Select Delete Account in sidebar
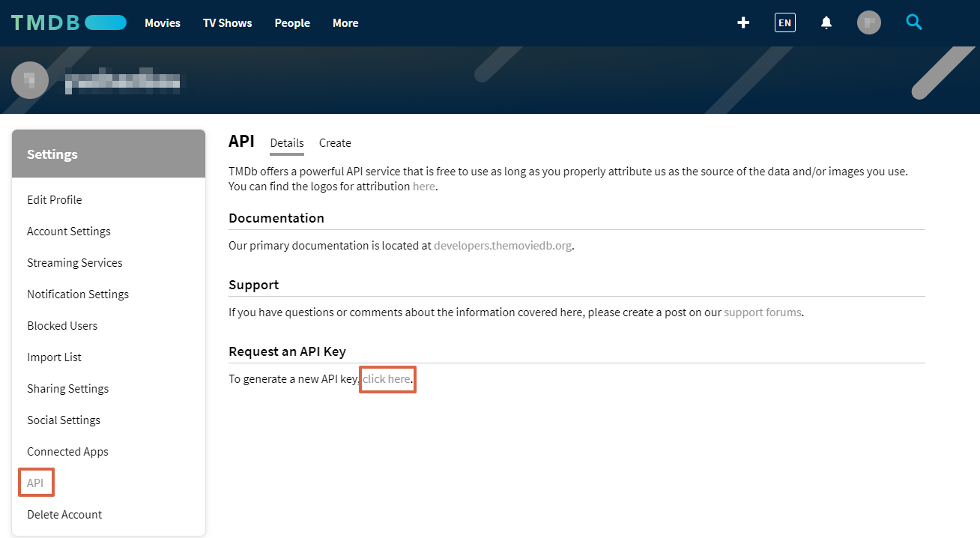Viewport: 980px width, 538px height. [x=64, y=515]
